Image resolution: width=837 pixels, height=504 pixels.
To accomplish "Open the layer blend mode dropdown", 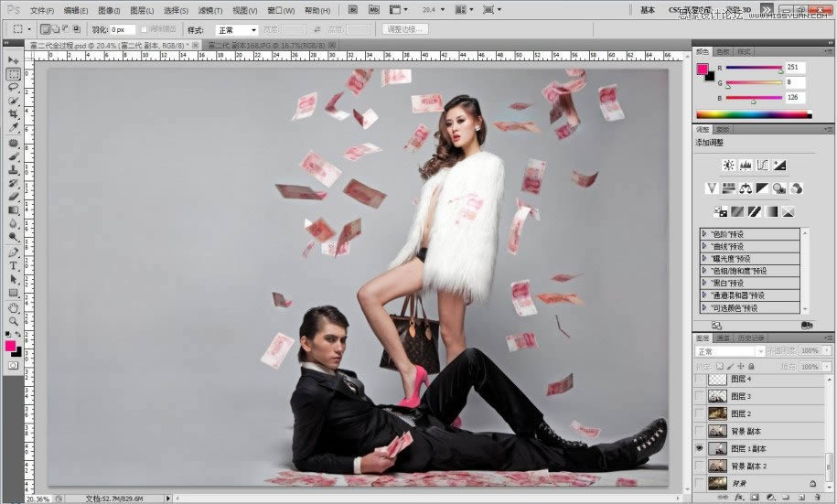I will [x=730, y=351].
